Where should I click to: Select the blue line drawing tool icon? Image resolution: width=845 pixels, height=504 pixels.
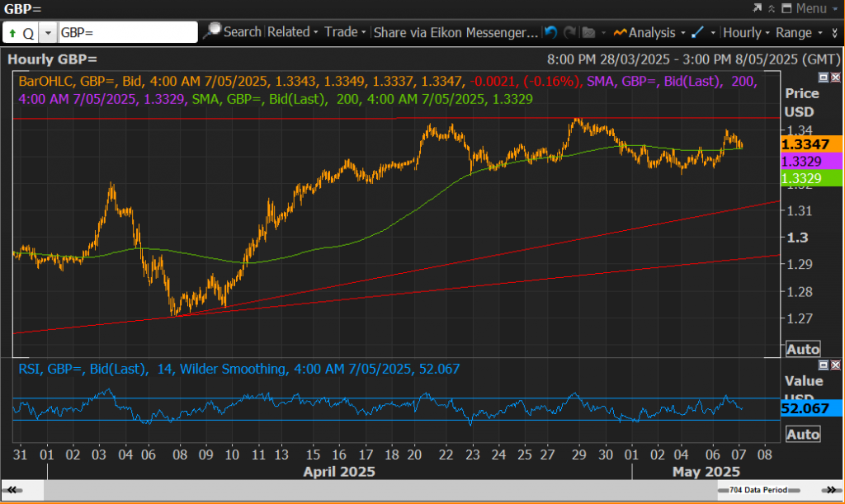697,32
